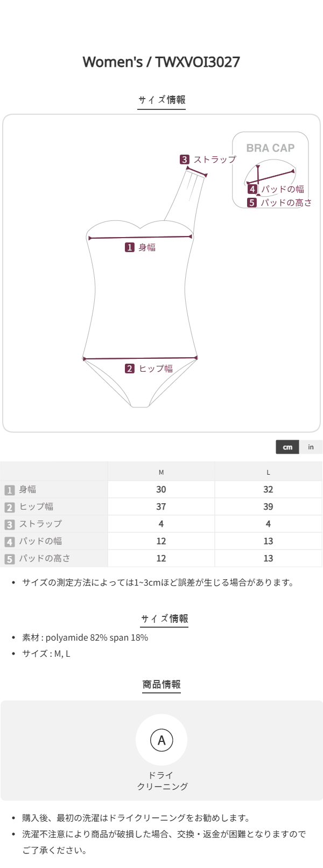This screenshot has width=323, height=868.
Task: Click the ヒップ幅 row number 2 icon in table
Action: pyautogui.click(x=9, y=507)
